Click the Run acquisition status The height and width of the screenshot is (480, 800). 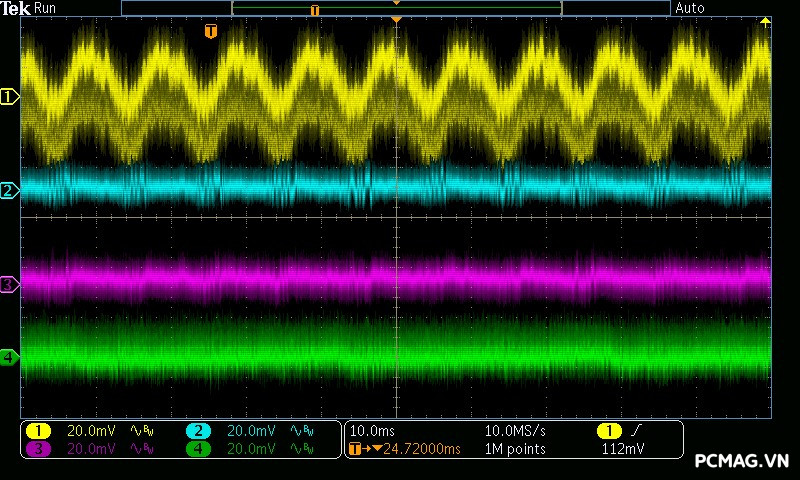coord(45,8)
